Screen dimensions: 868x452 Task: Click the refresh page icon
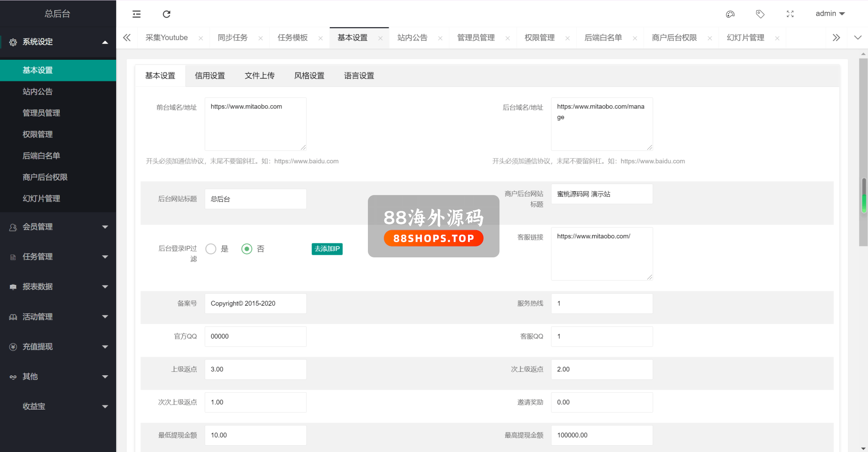click(167, 14)
